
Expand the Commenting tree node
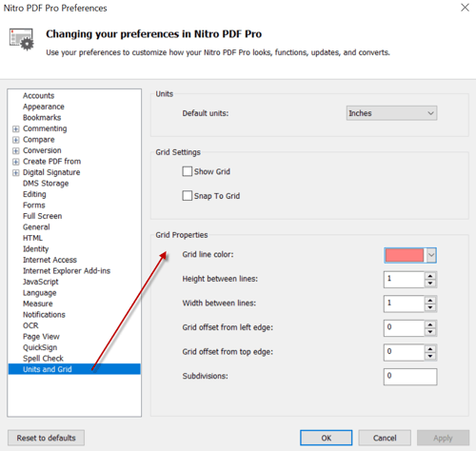tap(16, 128)
